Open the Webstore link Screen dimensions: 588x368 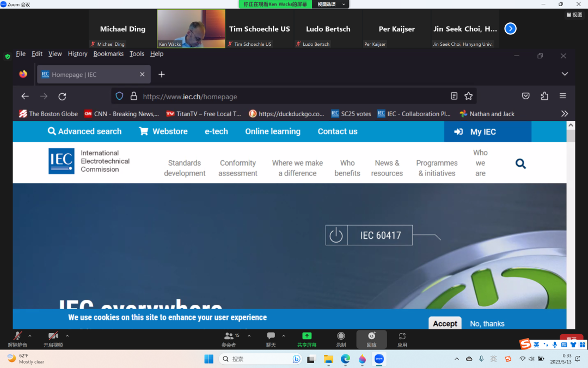pos(163,131)
